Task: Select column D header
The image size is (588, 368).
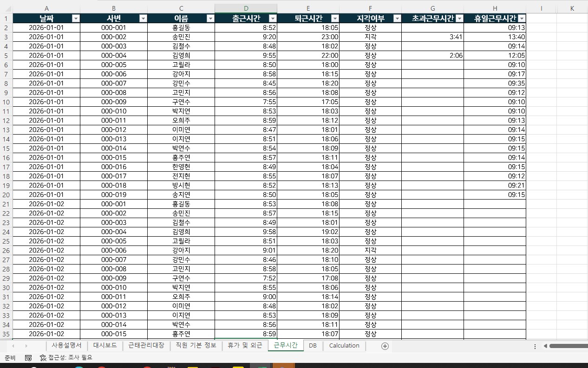Action: (246, 8)
